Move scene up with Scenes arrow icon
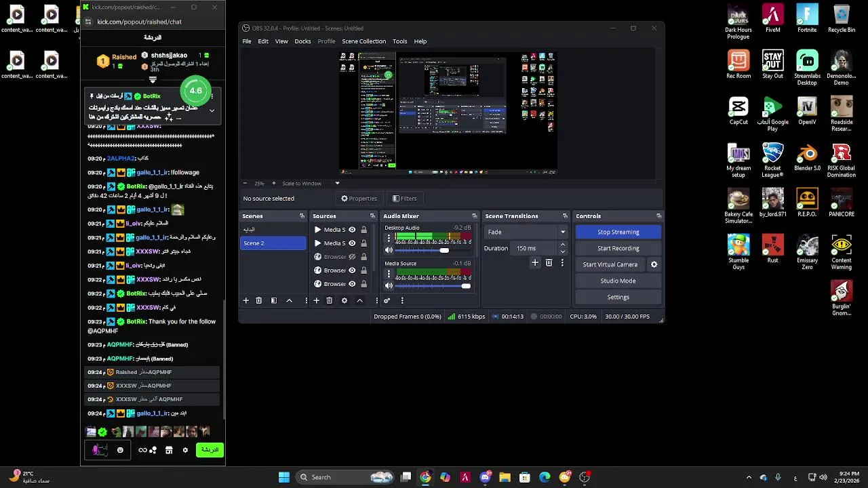 289,300
